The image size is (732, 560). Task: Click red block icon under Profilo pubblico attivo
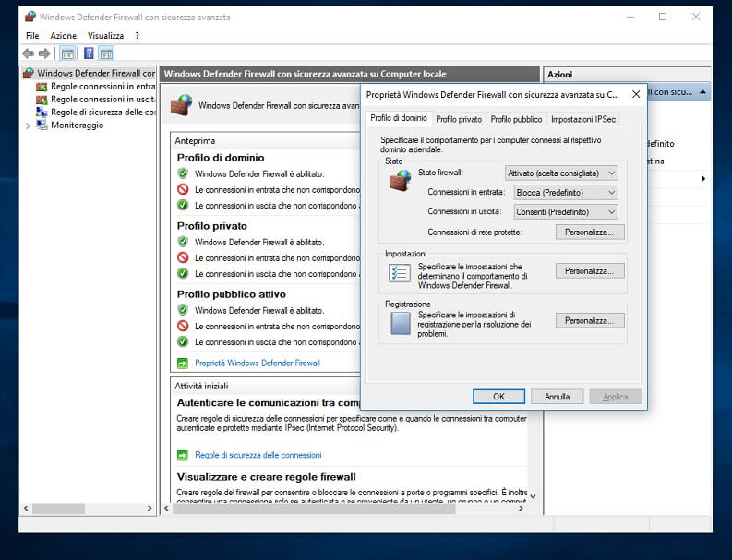tap(183, 326)
